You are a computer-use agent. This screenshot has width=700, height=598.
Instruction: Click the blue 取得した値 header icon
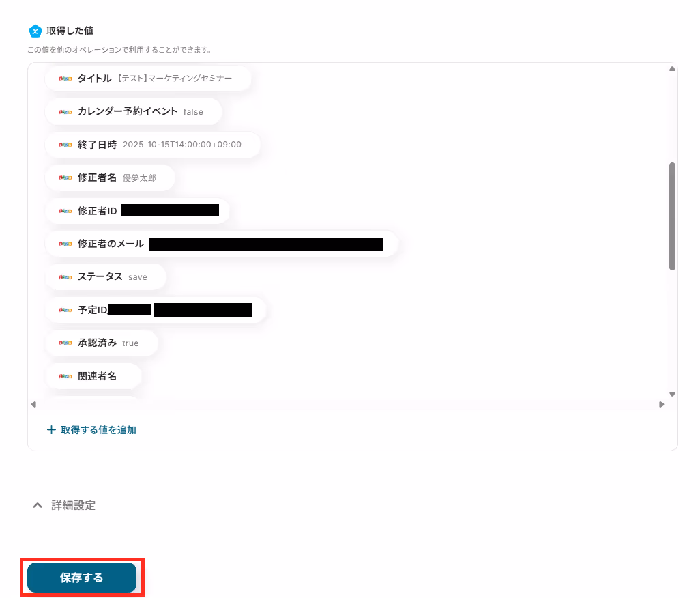[x=35, y=31]
